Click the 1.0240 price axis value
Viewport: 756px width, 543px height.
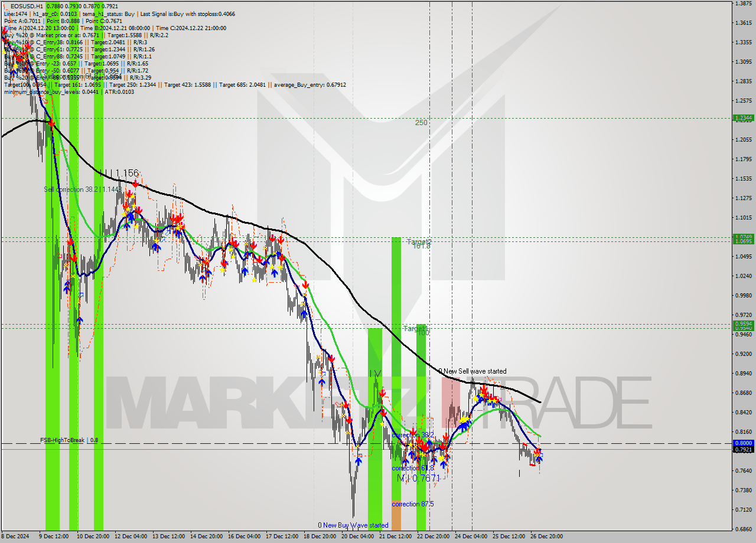743,276
